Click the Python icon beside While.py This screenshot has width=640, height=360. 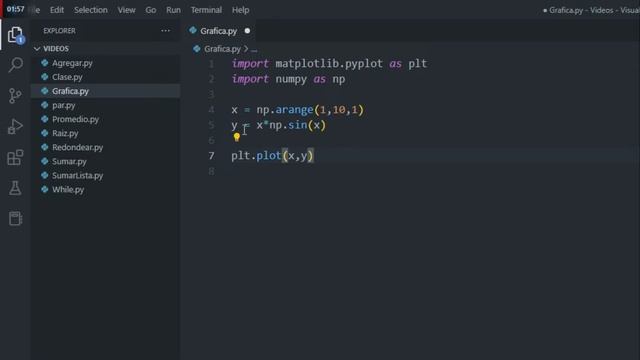[44, 189]
